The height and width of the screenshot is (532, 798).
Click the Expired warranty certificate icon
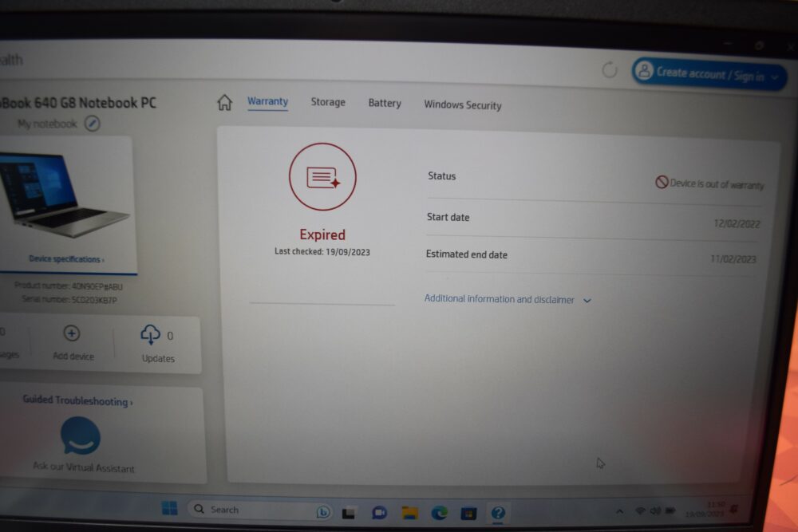point(322,177)
